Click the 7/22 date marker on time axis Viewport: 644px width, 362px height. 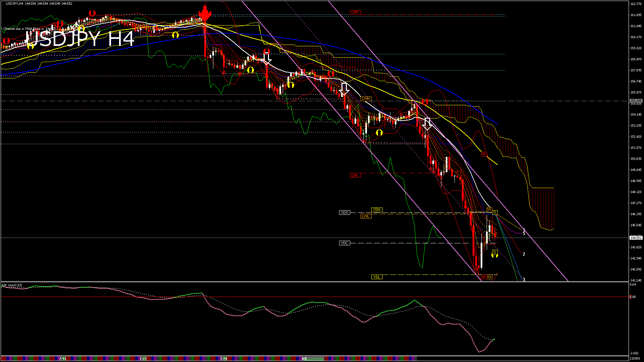(x=143, y=359)
